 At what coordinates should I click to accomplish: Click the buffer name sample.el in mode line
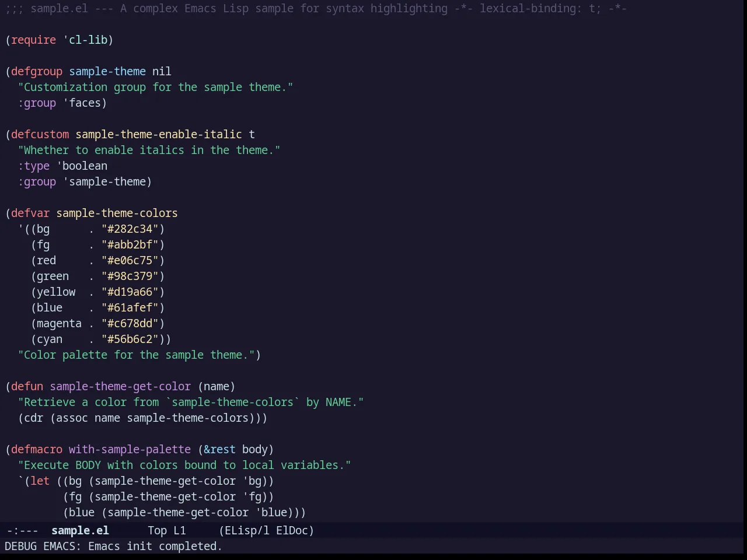[x=80, y=530]
